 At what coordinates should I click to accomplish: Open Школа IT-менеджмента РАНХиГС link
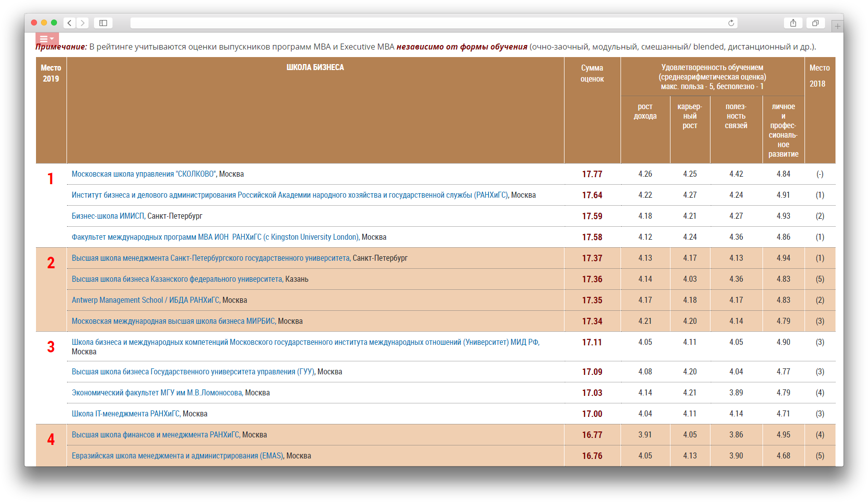125,414
